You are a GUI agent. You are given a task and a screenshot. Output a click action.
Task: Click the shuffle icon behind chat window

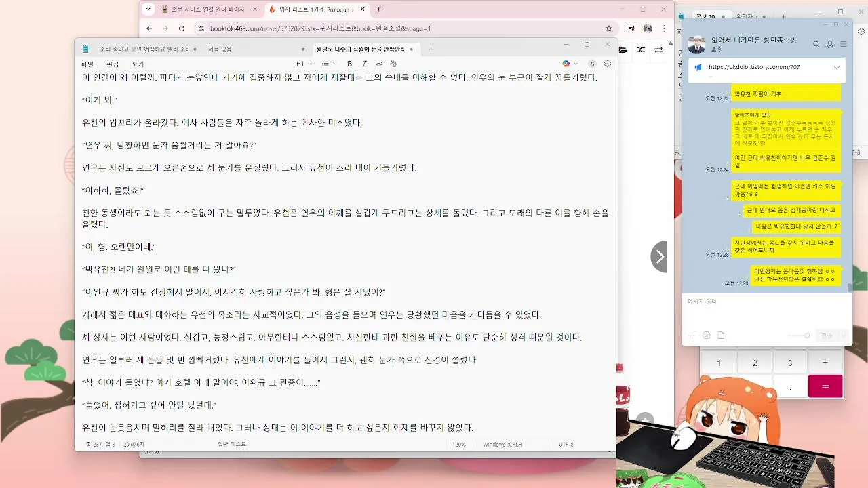tap(642, 49)
